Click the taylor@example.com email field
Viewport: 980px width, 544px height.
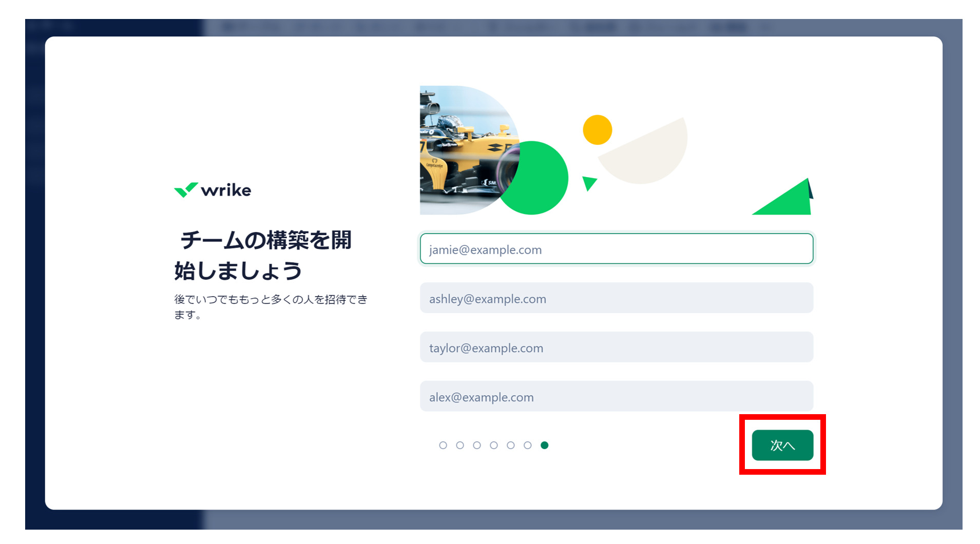tap(617, 347)
